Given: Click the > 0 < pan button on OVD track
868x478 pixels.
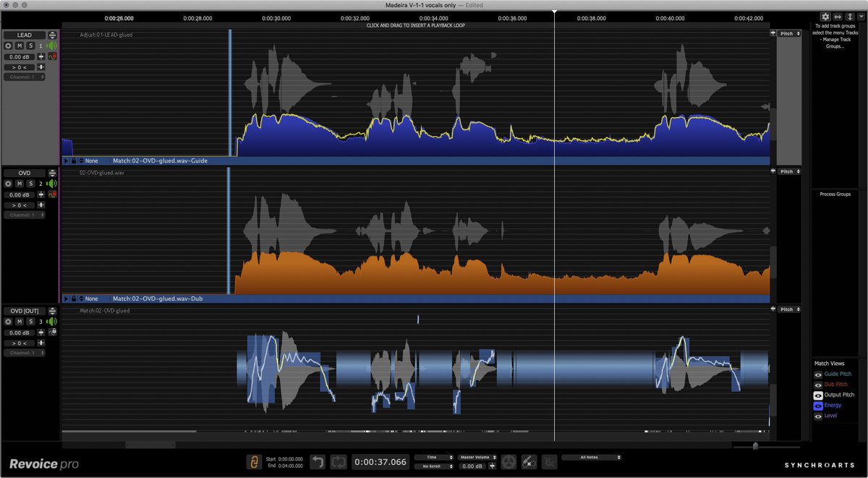Looking at the screenshot, I should click(19, 205).
